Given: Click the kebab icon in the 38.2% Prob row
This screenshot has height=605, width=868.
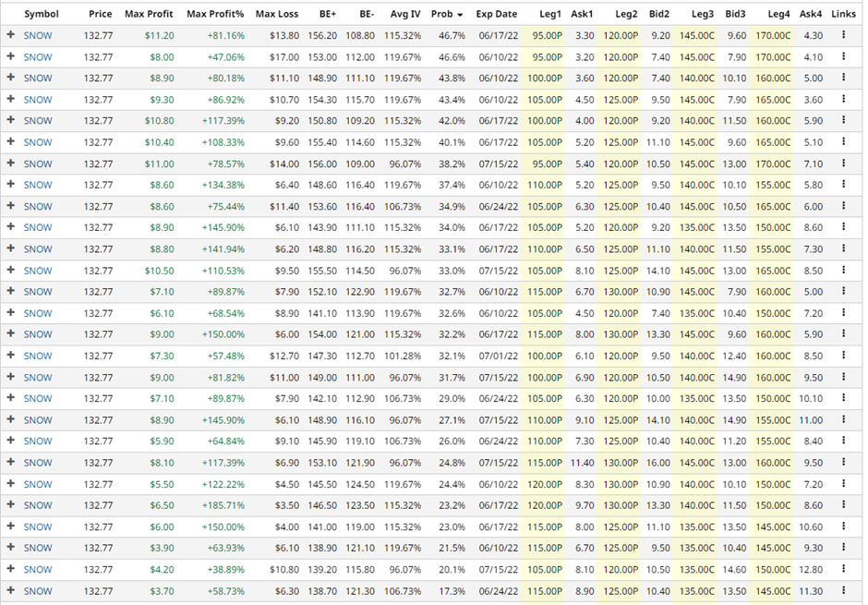Looking at the screenshot, I should tap(843, 163).
